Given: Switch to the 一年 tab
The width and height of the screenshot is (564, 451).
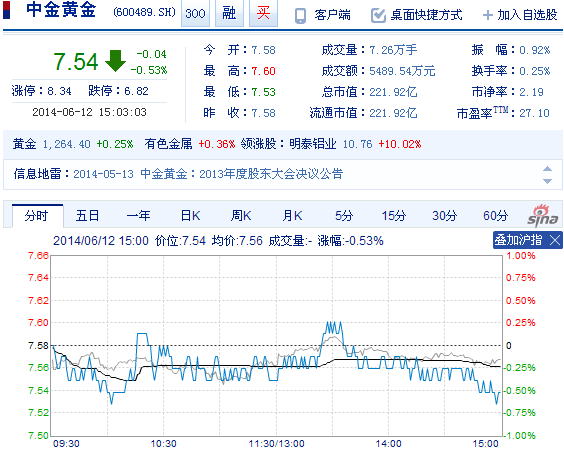Looking at the screenshot, I should [138, 216].
